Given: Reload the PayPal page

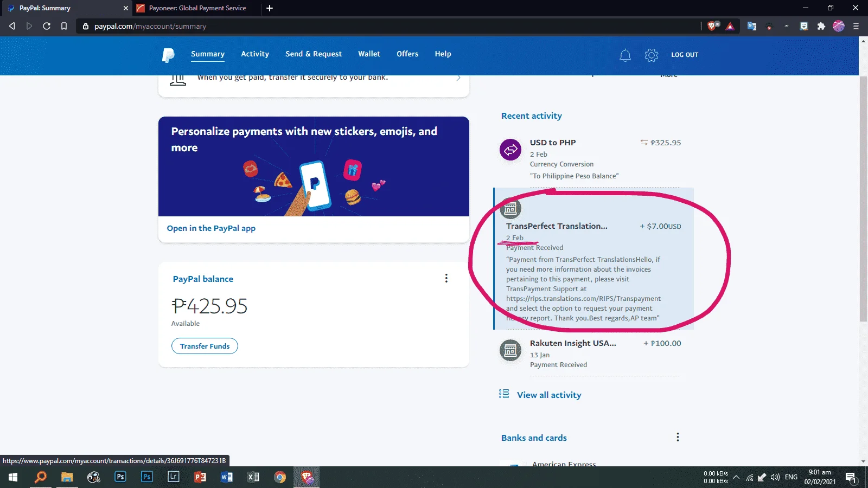Looking at the screenshot, I should point(47,26).
